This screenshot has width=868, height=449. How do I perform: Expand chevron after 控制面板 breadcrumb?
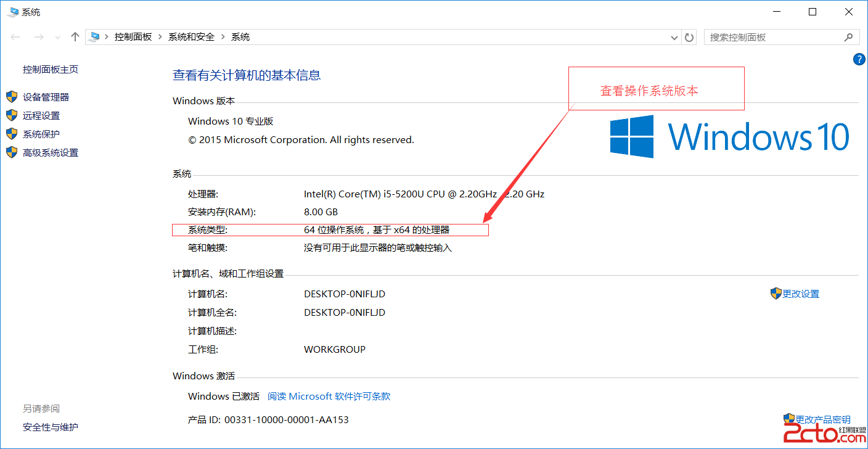[160, 37]
